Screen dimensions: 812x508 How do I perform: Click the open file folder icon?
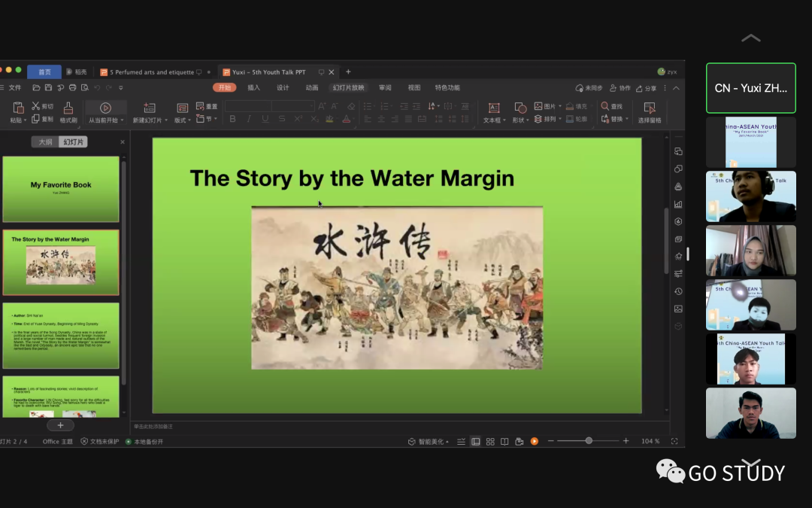pyautogui.click(x=36, y=87)
